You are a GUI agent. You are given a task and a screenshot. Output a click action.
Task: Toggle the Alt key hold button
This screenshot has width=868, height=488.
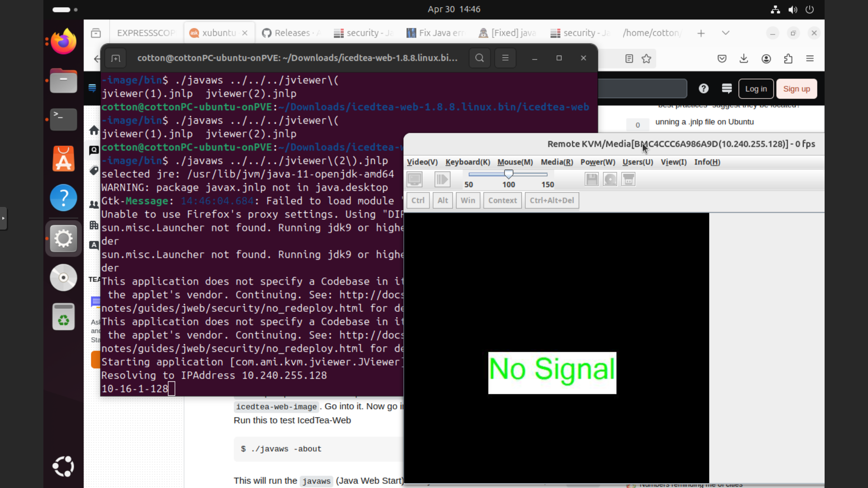coord(443,200)
